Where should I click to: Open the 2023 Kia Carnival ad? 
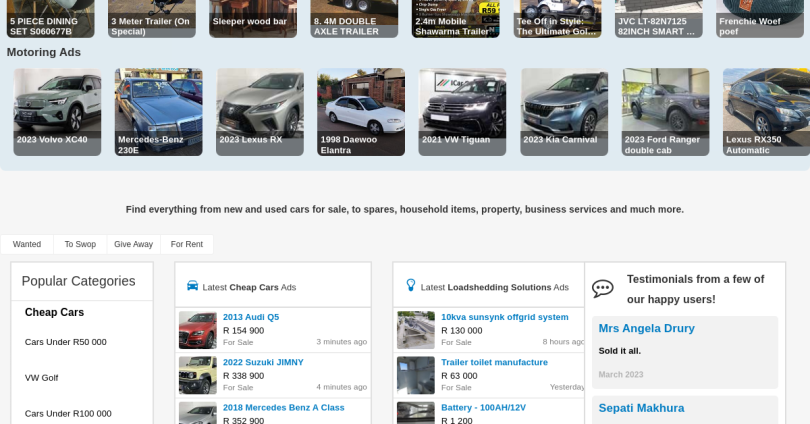[564, 112]
